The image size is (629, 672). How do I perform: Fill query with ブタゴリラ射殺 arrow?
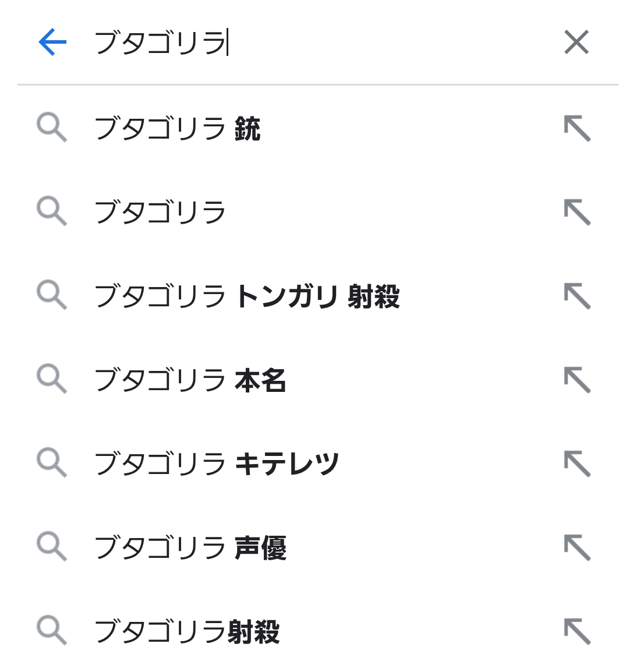577,631
